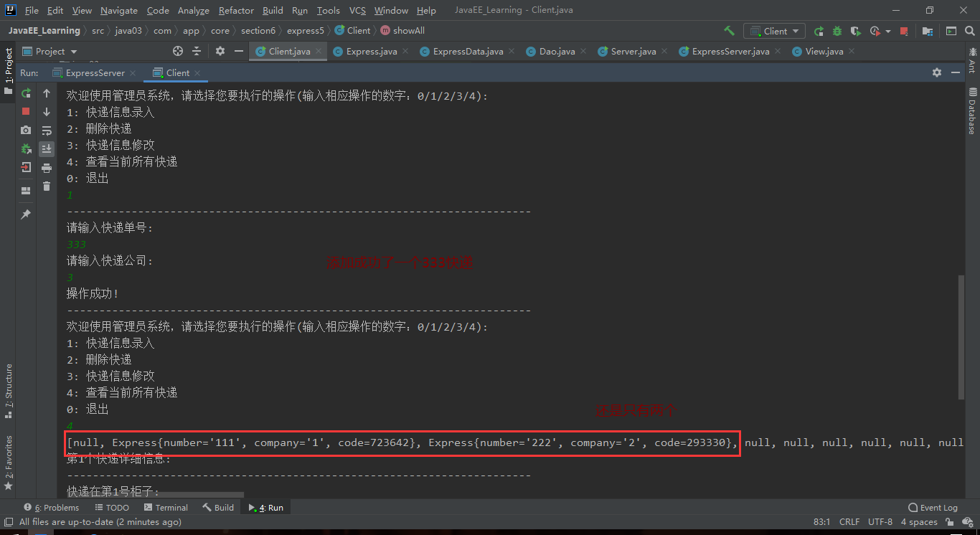Open the Client run configuration dropdown
This screenshot has height=535, width=980.
click(x=774, y=31)
